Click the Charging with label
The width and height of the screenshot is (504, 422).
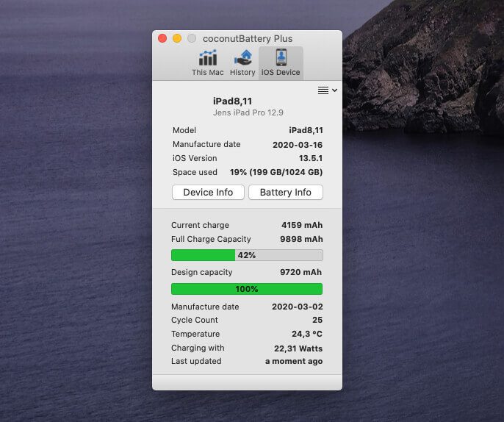(x=198, y=348)
